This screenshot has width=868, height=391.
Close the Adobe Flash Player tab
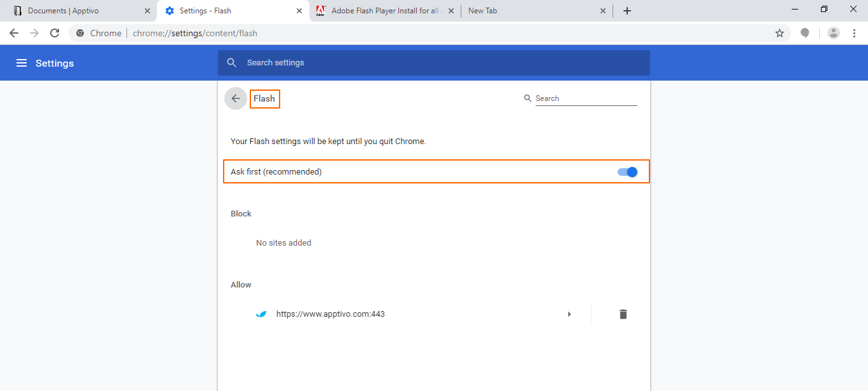click(x=451, y=11)
